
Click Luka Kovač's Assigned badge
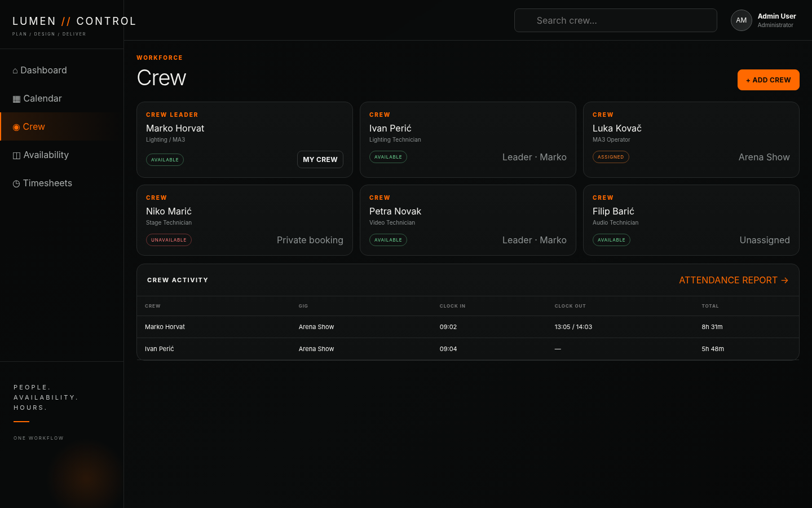pos(611,157)
